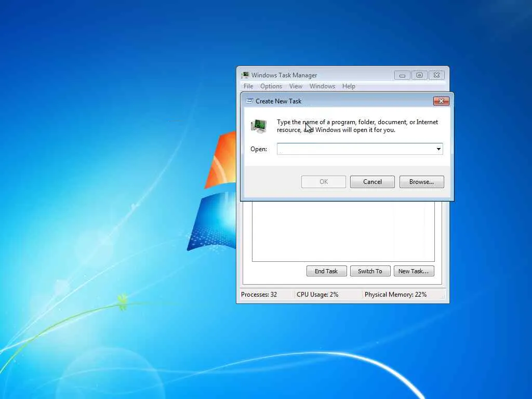Open the File menu in Task Manager

coord(248,86)
